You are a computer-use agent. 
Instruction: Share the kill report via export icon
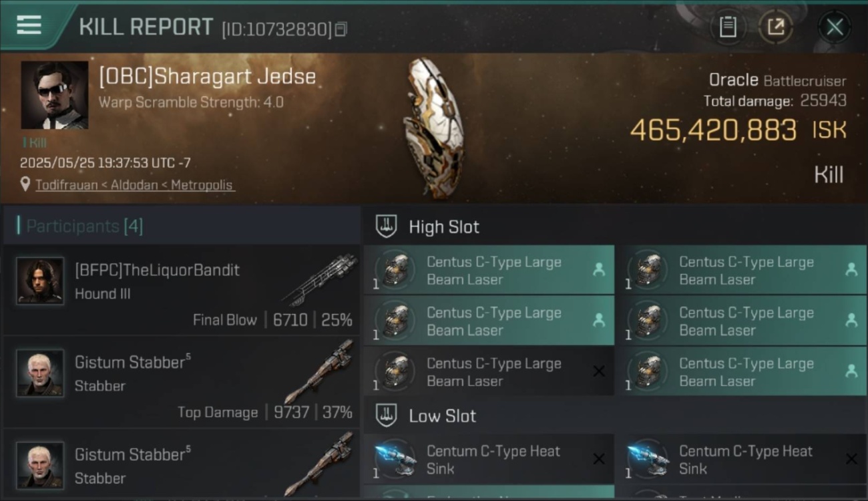(776, 27)
